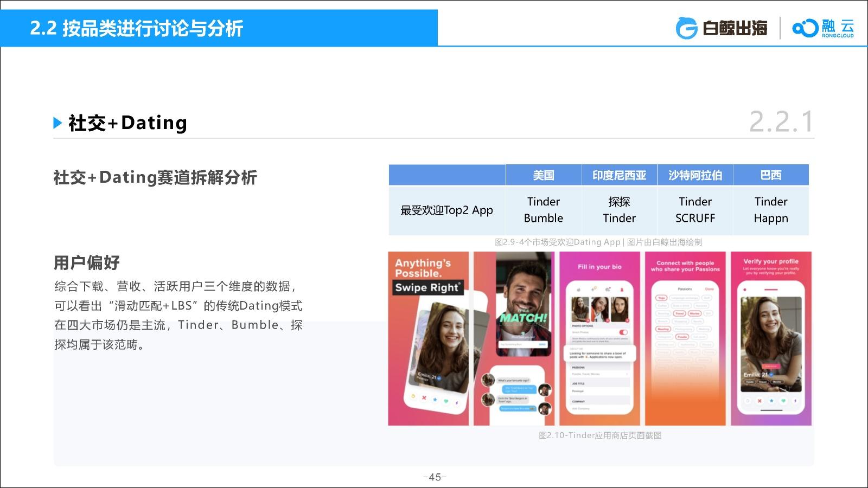The height and width of the screenshot is (488, 868).
Task: Click Tinder in the table's 印度尼西亚 column
Action: tap(620, 218)
